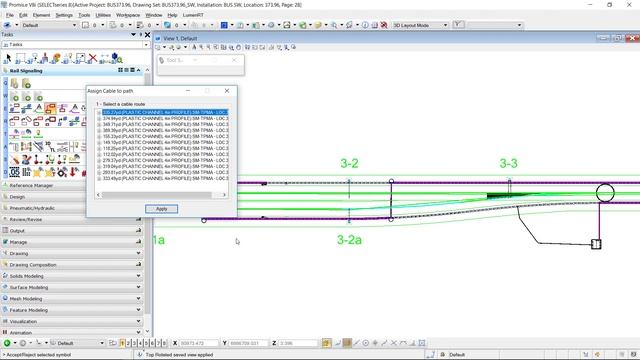Click the blue info circle icon in top toolbar

tap(365, 25)
